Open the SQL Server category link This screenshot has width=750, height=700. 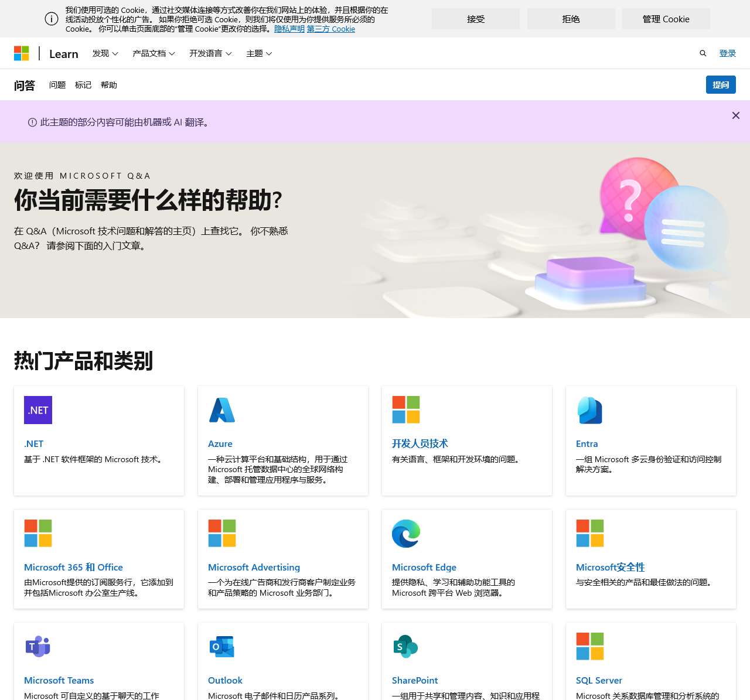(x=599, y=680)
